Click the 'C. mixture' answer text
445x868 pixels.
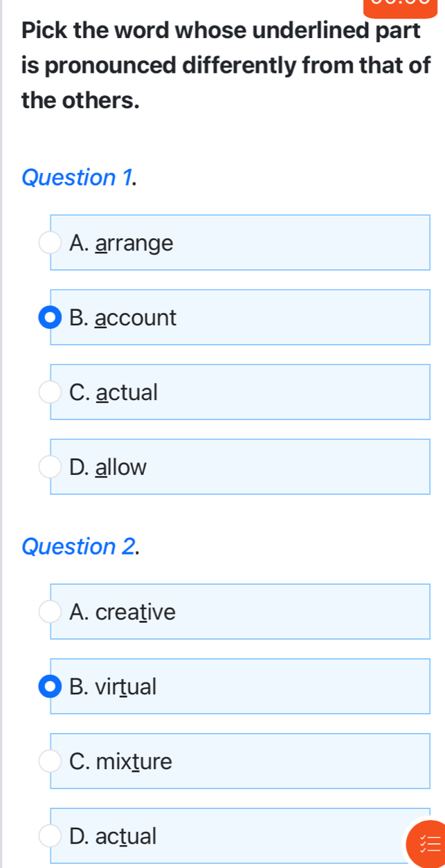coord(121,761)
